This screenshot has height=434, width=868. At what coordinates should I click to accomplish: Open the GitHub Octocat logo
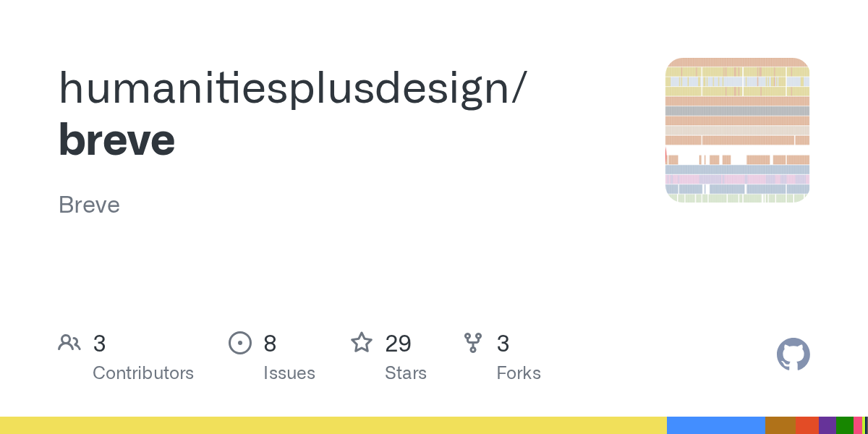pyautogui.click(x=793, y=354)
